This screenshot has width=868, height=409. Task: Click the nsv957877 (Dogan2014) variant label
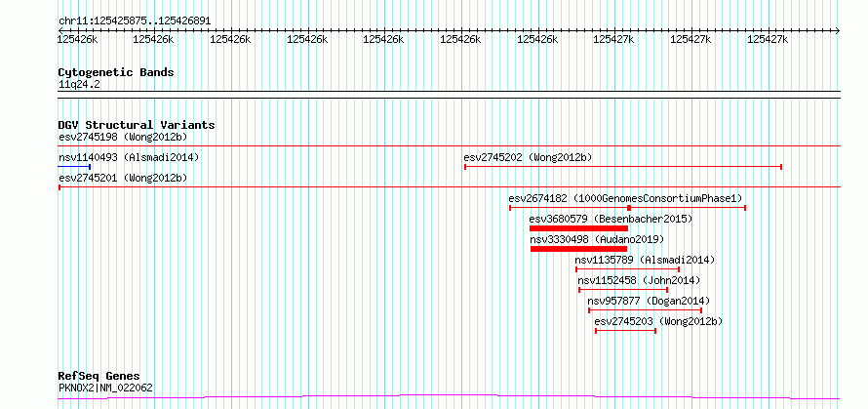click(649, 301)
